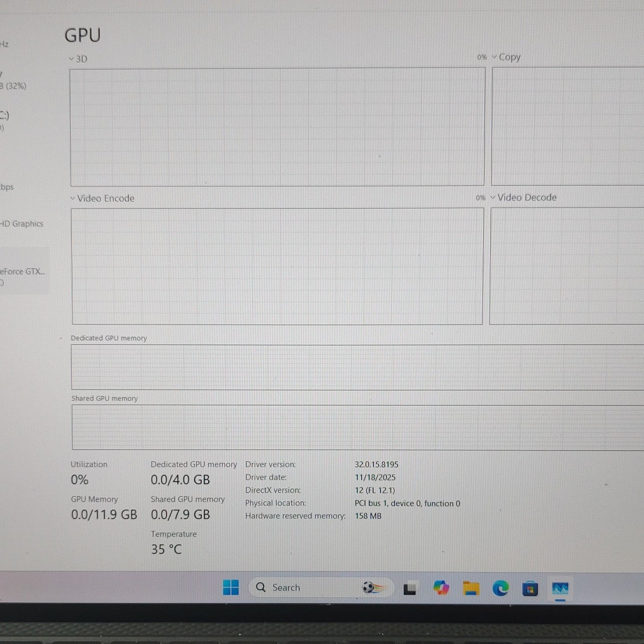The height and width of the screenshot is (644, 644).
Task: Click the soccer ball search highlight icon
Action: (373, 587)
